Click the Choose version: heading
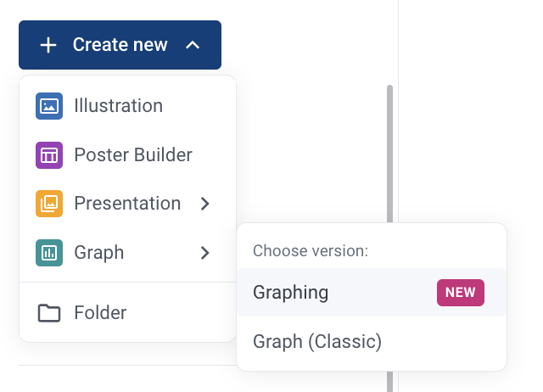Screen dimensions: 543x392 tap(311, 250)
